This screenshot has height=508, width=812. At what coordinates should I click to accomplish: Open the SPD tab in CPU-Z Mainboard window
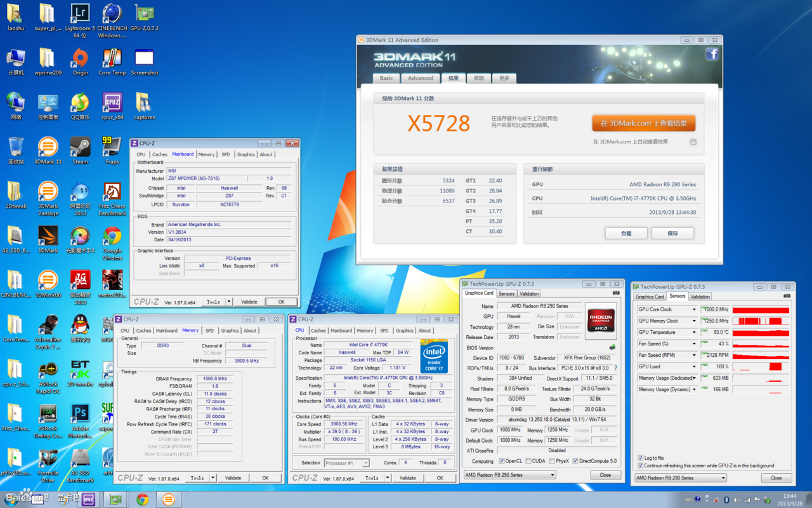[x=226, y=154]
